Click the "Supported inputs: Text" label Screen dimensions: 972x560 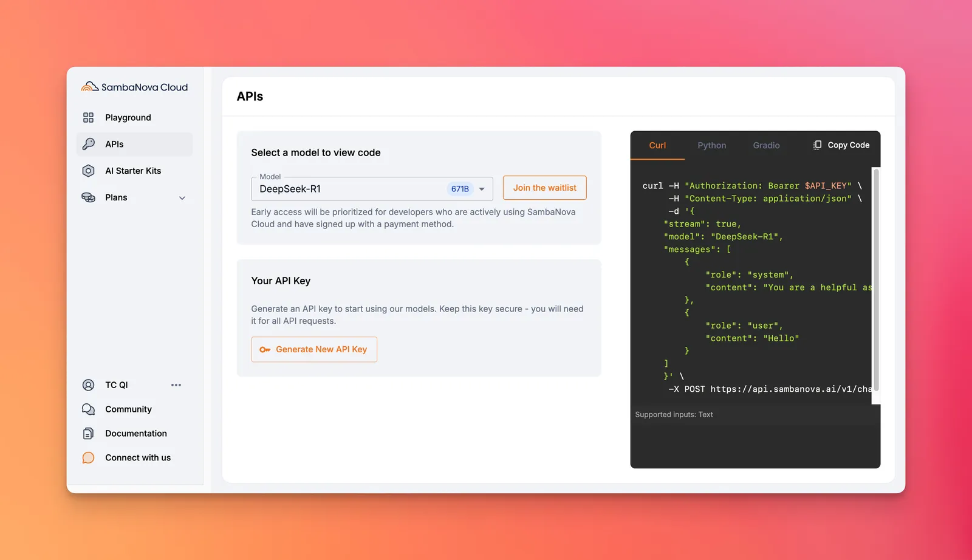point(674,415)
